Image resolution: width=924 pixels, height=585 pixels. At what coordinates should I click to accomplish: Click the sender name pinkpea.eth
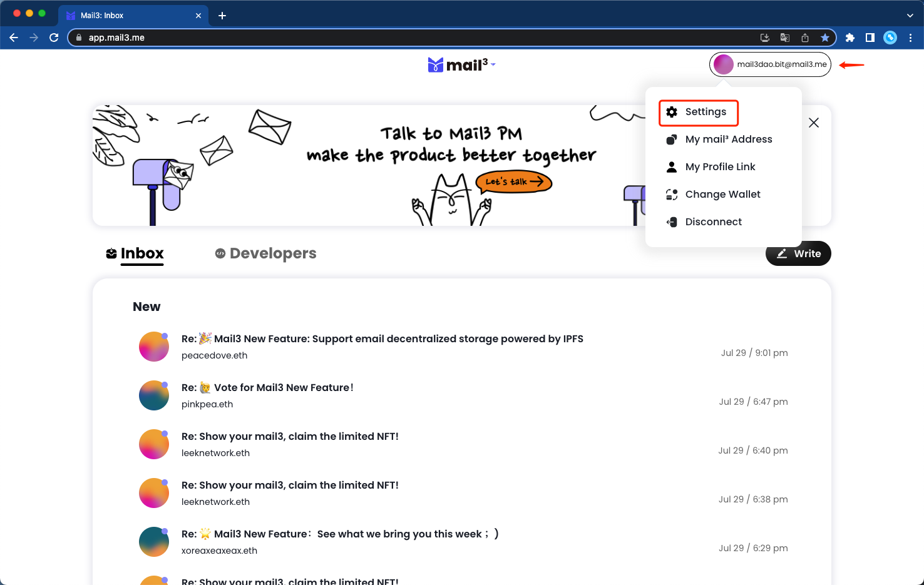[207, 404]
